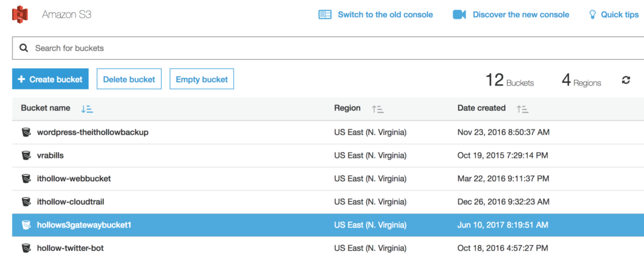644x259 pixels.
Task: Click the bucket icon beside ithollow-cloudtrail
Action: (x=26, y=202)
